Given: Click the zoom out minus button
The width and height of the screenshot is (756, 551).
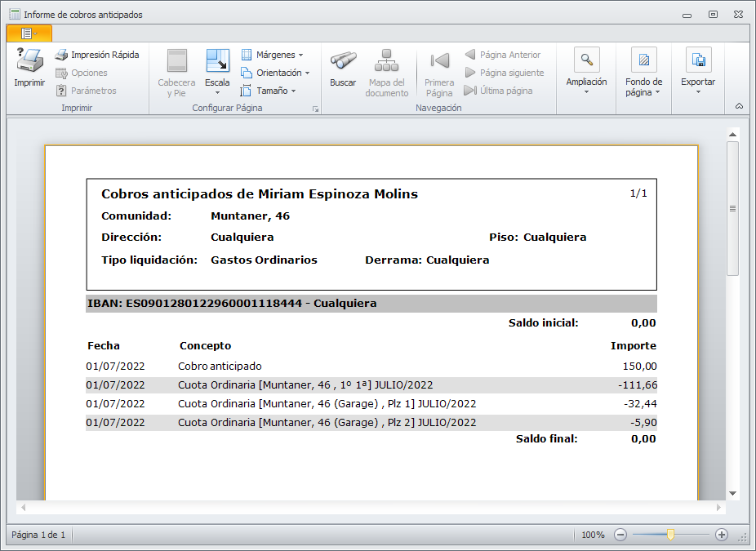Looking at the screenshot, I should [x=620, y=535].
